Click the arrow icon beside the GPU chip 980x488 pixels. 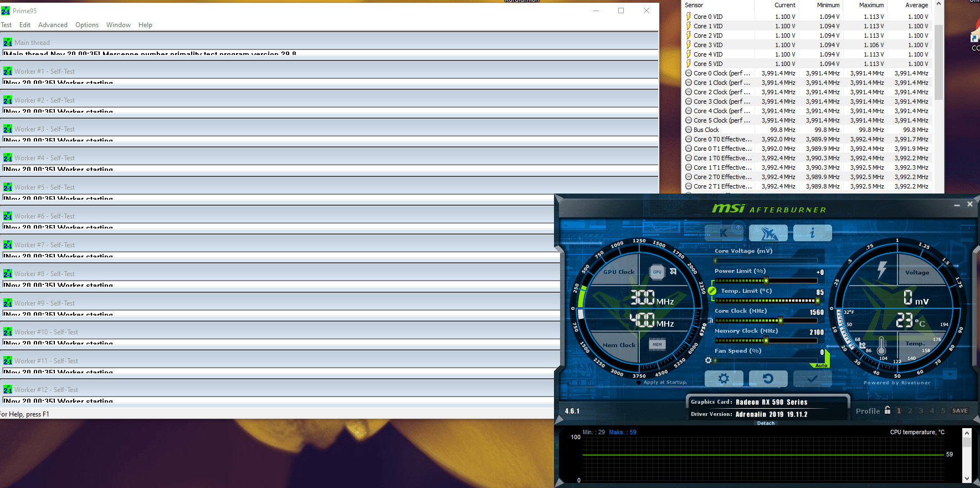pos(673,272)
